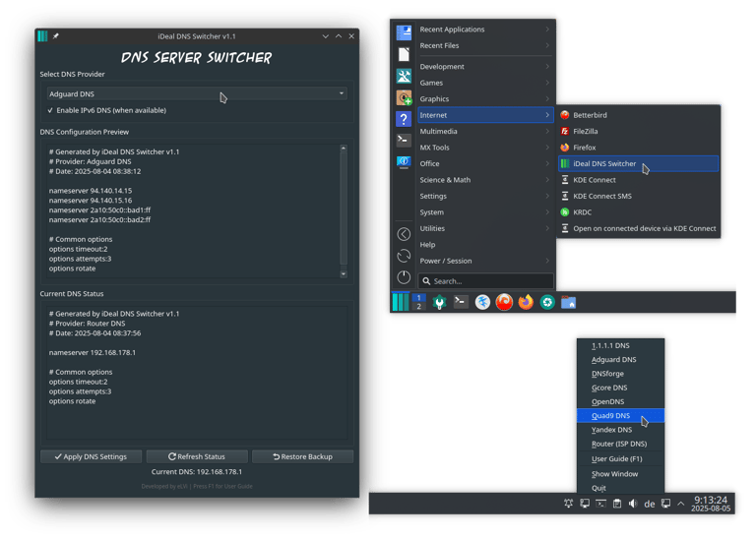
Task: Open KRDC from the Internet submenu
Action: [638, 211]
